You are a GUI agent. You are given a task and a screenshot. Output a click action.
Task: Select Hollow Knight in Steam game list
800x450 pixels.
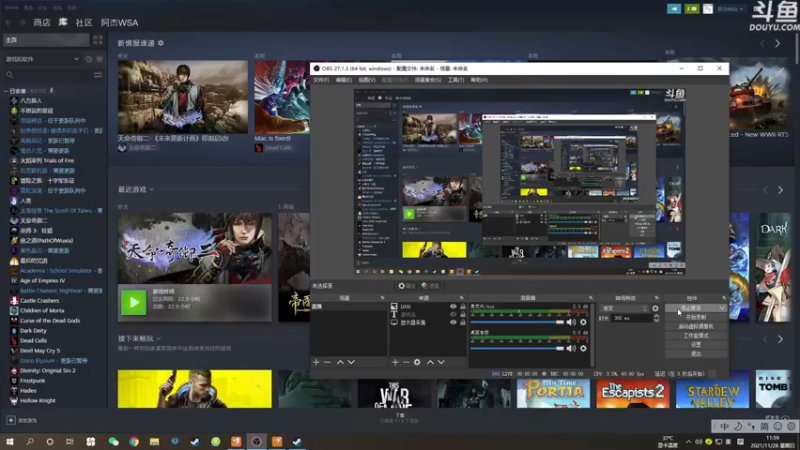click(38, 401)
